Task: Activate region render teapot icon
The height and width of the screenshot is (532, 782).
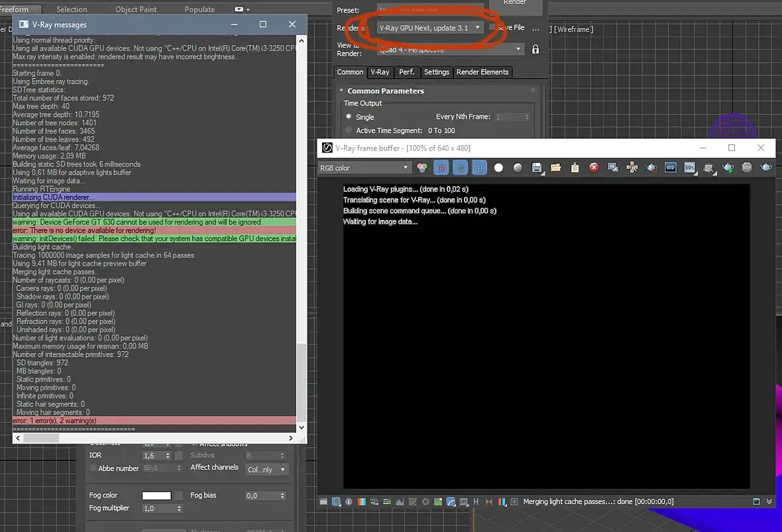Action: click(x=651, y=168)
